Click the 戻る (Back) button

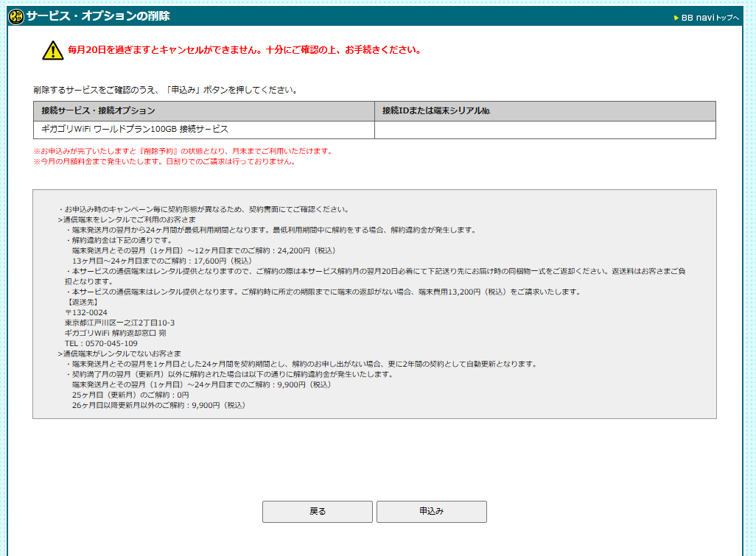click(x=317, y=511)
